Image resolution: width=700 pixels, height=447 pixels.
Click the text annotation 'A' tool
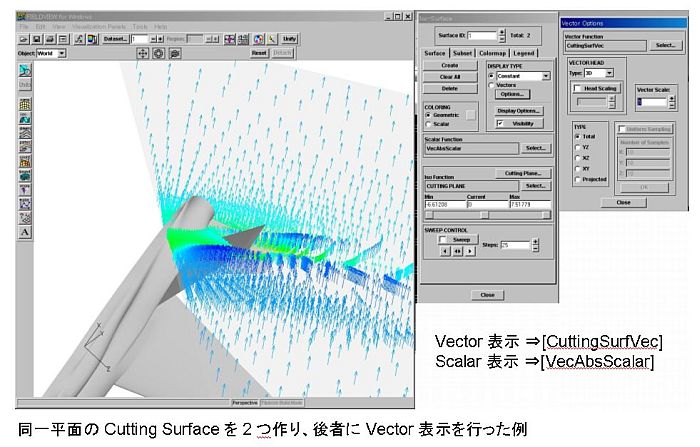tap(24, 232)
